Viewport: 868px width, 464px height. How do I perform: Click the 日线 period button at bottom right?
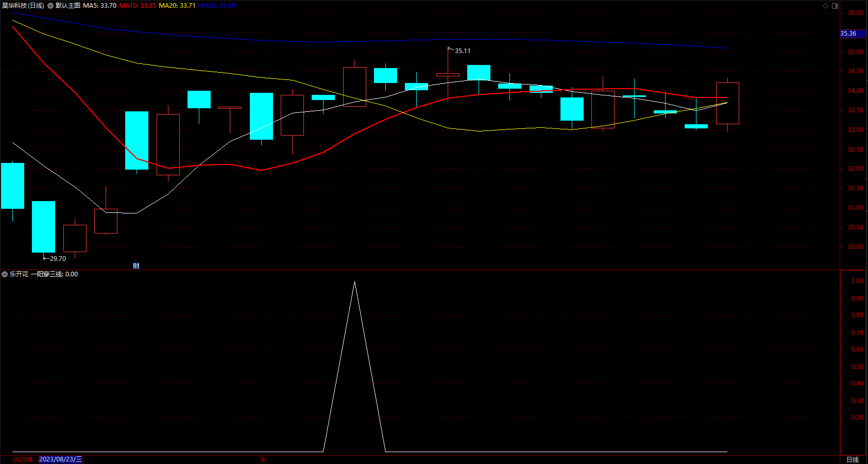(853, 459)
